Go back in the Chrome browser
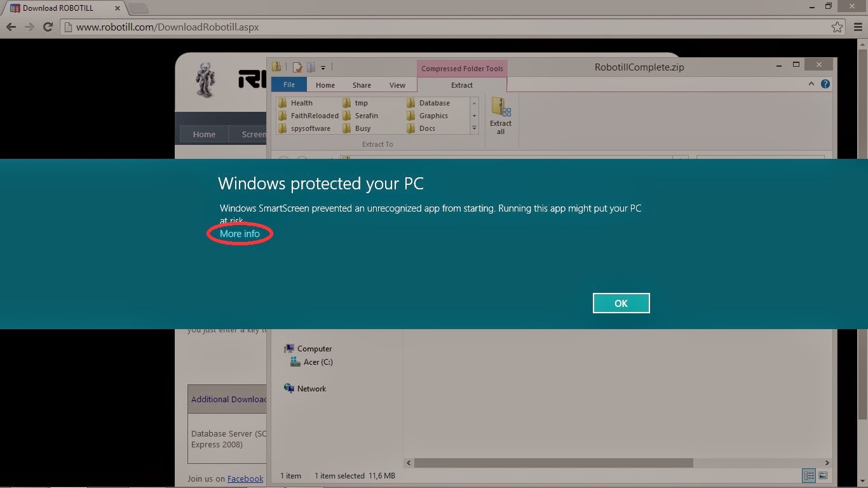868x488 pixels. 11,27
